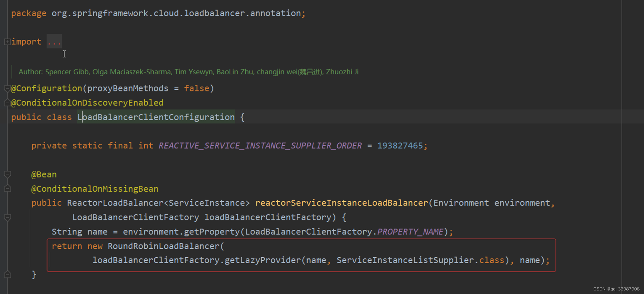
Task: Click the rendered Author doc comment line
Action: point(188,72)
